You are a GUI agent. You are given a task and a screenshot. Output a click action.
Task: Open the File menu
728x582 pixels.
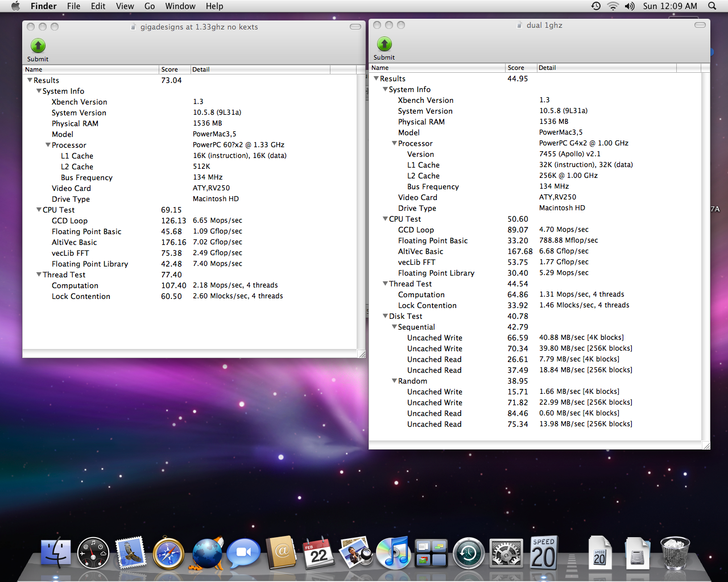click(x=73, y=6)
